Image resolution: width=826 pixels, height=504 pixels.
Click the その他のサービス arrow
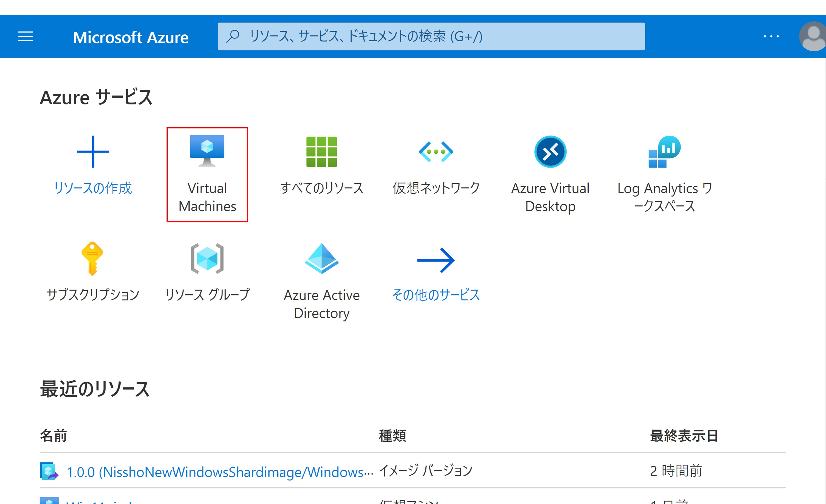436,260
